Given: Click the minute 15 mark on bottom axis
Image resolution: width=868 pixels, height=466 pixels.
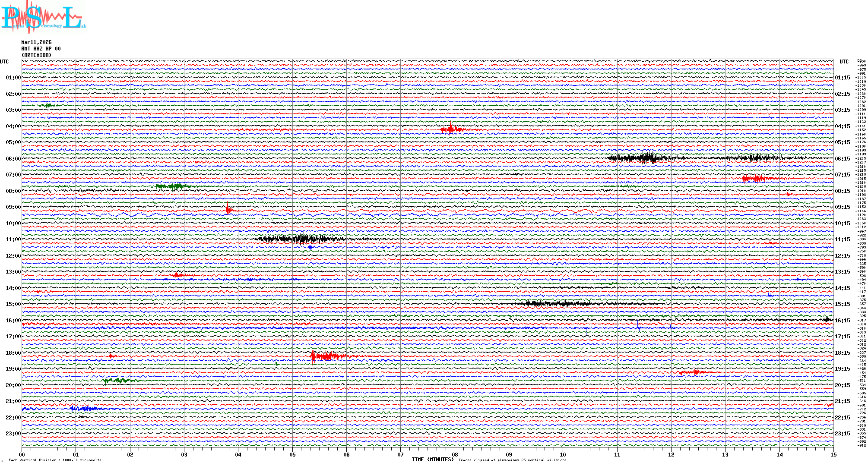Looking at the screenshot, I should [833, 454].
